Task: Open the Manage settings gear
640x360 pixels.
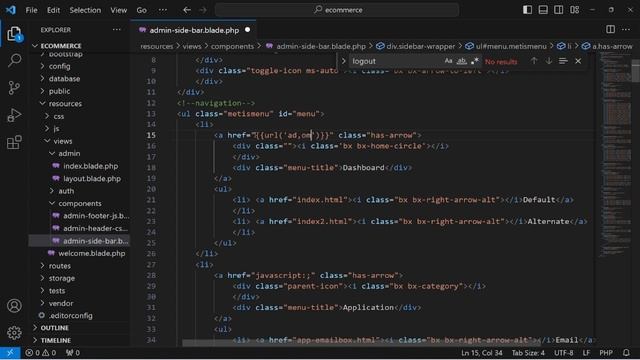Action: point(14,333)
